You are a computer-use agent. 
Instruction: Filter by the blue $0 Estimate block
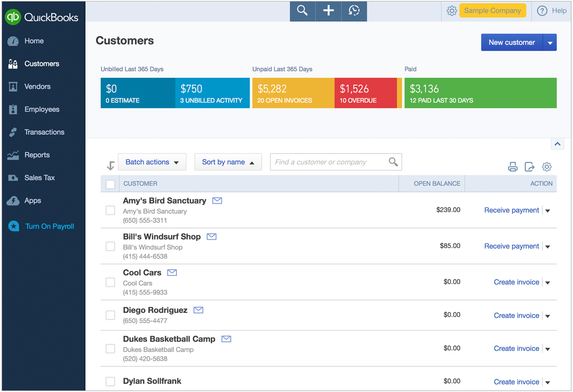138,93
